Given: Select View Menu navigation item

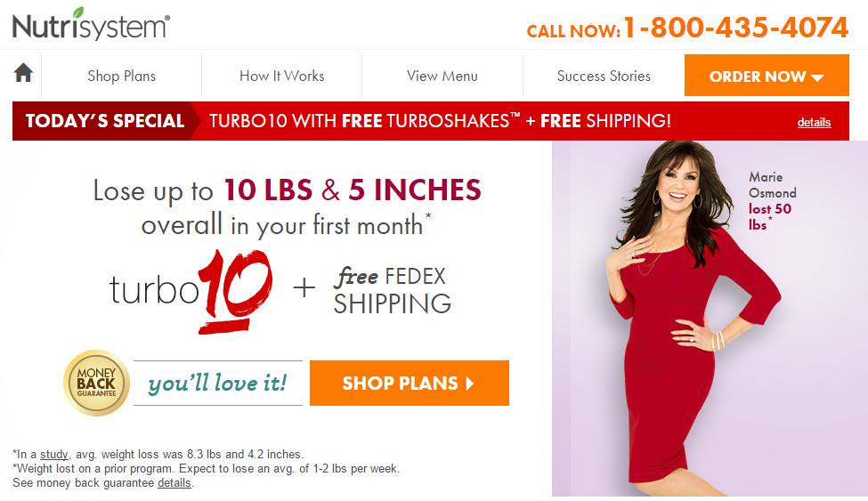Looking at the screenshot, I should click(x=442, y=76).
